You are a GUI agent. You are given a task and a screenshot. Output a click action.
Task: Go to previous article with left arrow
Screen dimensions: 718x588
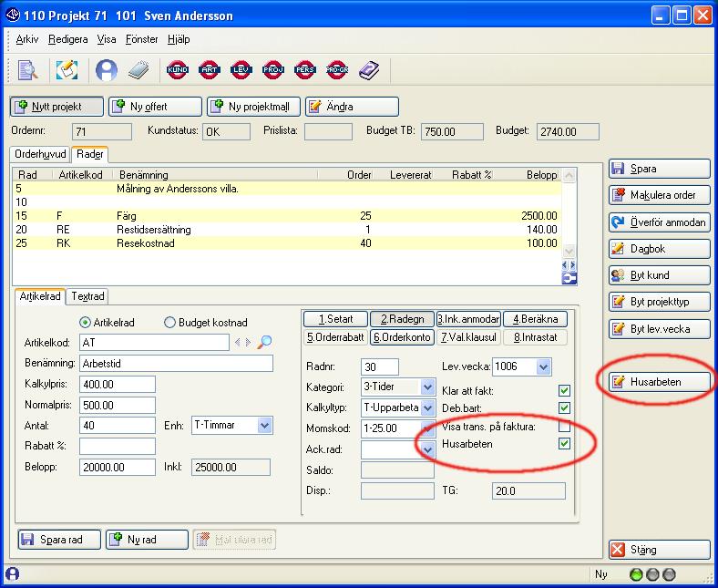(x=237, y=343)
